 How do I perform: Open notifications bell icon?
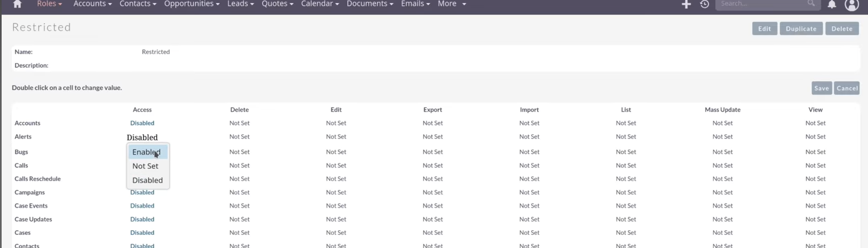pyautogui.click(x=832, y=4)
